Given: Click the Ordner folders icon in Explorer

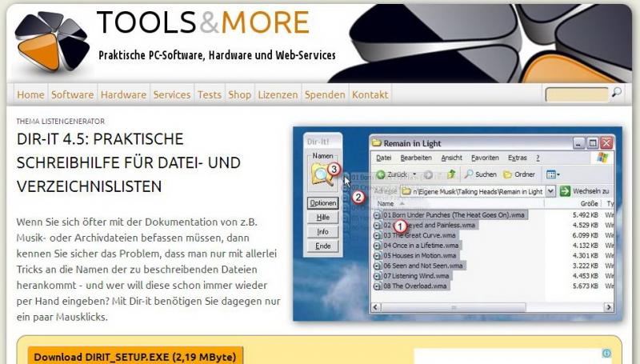Looking at the screenshot, I should [x=507, y=174].
